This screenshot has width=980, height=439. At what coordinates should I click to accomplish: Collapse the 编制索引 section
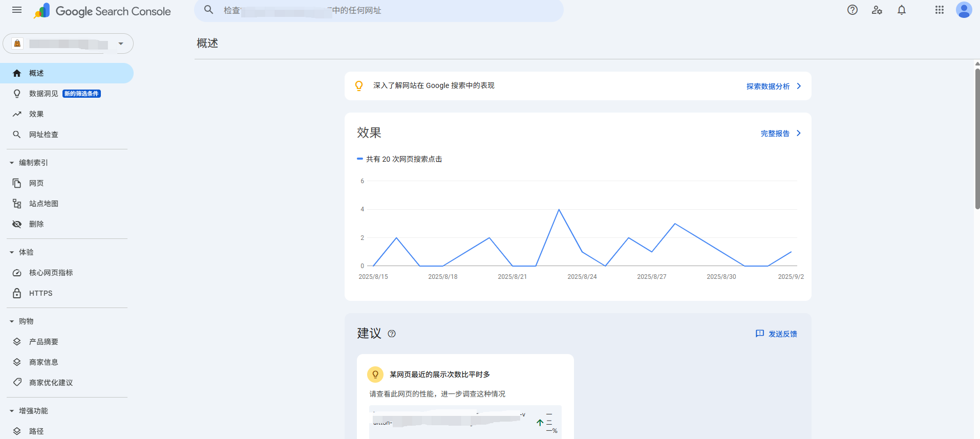point(12,163)
